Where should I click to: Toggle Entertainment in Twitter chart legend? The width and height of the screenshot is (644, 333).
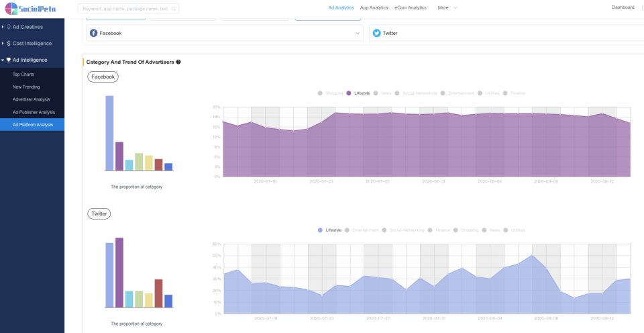pyautogui.click(x=362, y=230)
